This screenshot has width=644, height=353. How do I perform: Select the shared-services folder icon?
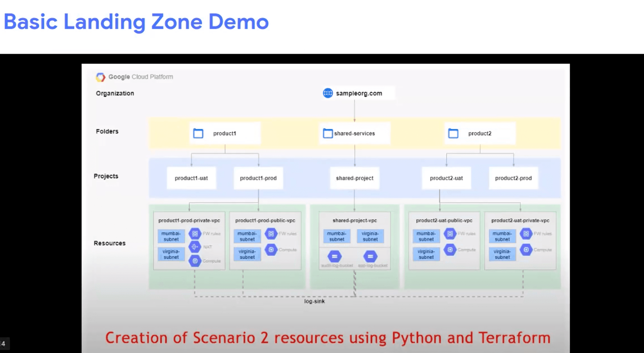point(328,133)
